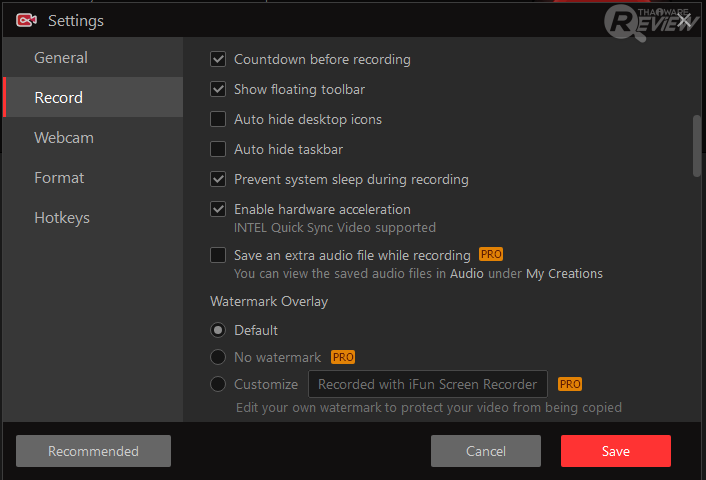Toggle Enable hardware acceleration checkbox
The height and width of the screenshot is (480, 706).
click(218, 209)
